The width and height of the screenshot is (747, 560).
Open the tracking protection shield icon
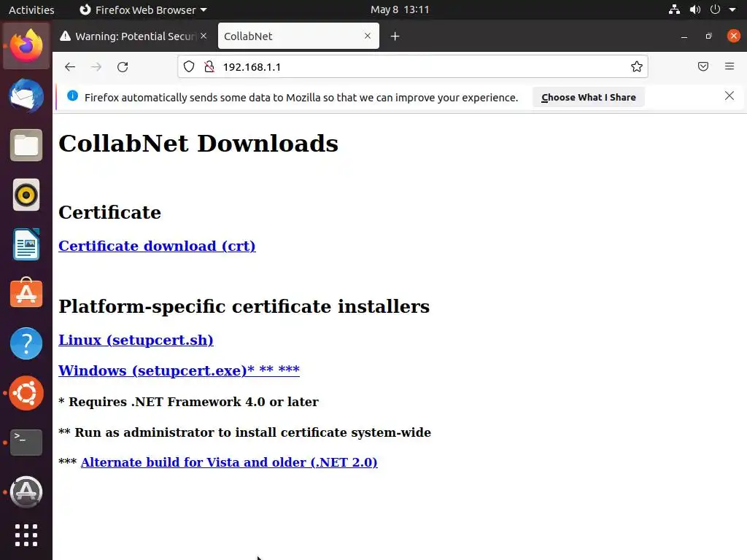point(189,66)
